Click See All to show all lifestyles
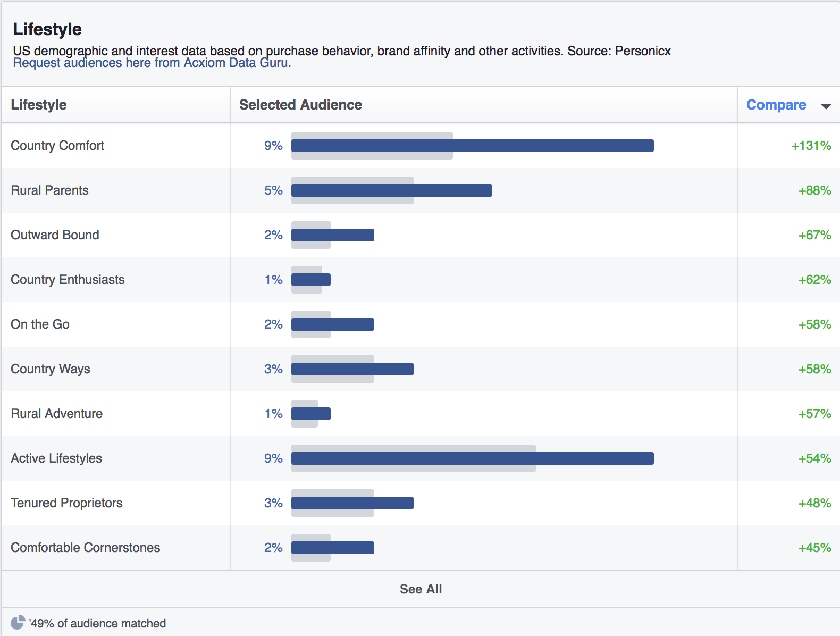 tap(421, 589)
